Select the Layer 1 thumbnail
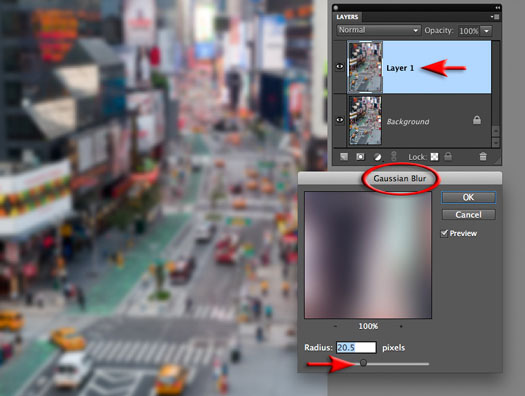 click(365, 67)
